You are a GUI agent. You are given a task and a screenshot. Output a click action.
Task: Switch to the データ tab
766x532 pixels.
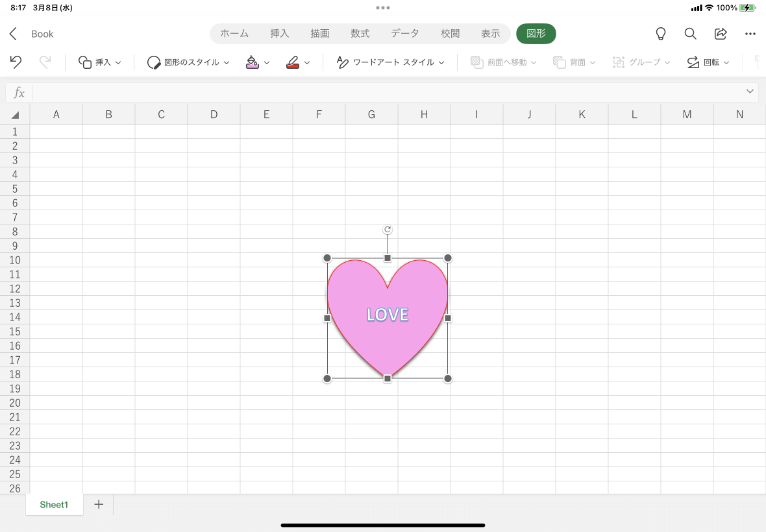[x=405, y=34]
